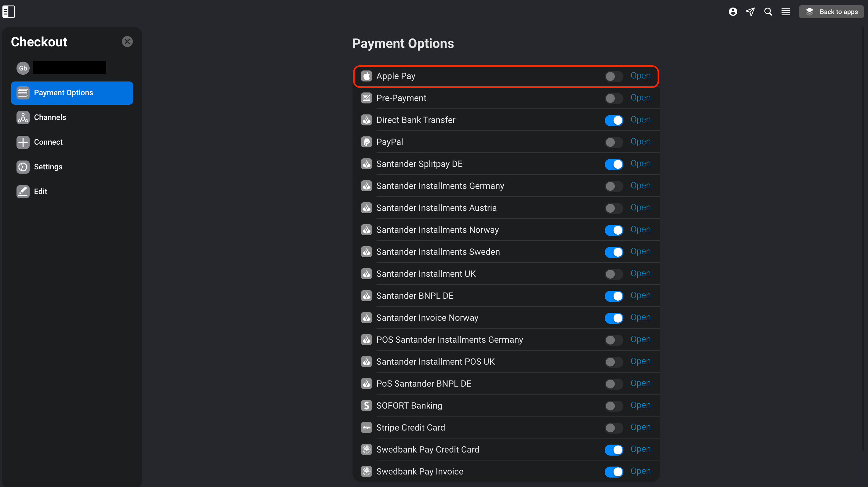This screenshot has width=868, height=487.
Task: Click the Pre-Payment icon
Action: point(366,98)
